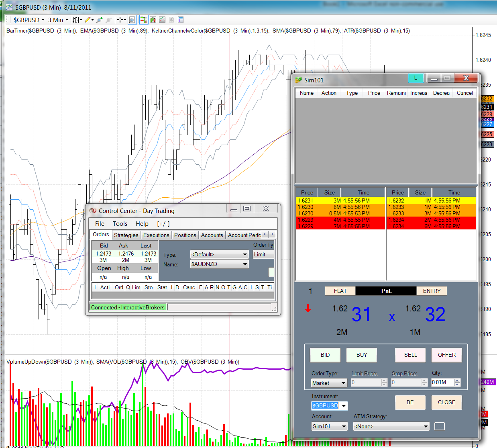Click the black PnL field
The height and width of the screenshot is (448, 497).
click(x=386, y=291)
